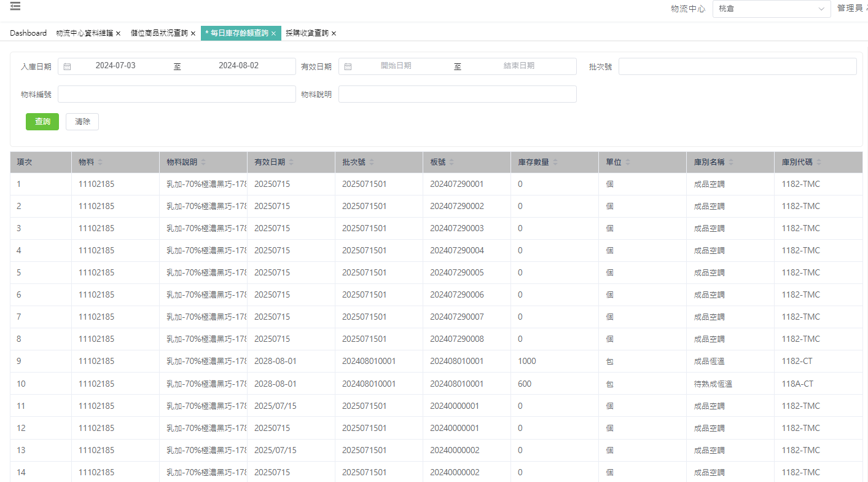Close the 物流中心資料維護 tab

pyautogui.click(x=118, y=33)
